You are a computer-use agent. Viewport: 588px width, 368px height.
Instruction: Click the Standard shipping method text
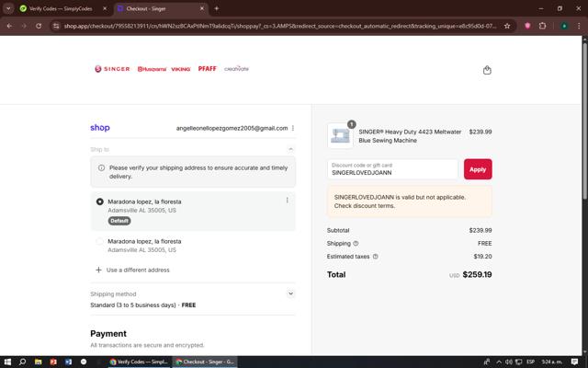tap(143, 305)
